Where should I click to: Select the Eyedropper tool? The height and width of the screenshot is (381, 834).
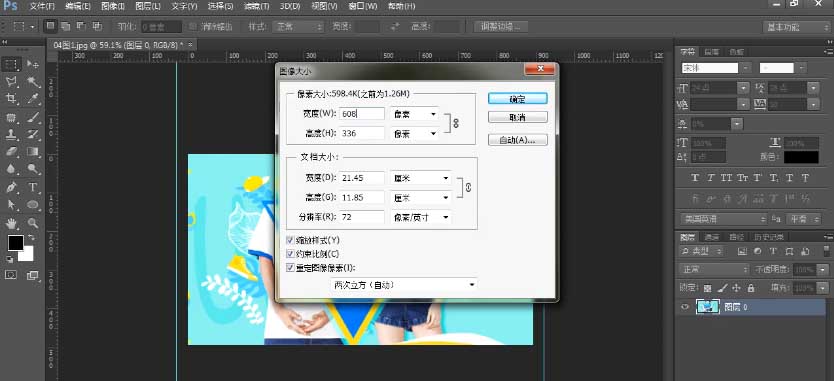tap(32, 99)
